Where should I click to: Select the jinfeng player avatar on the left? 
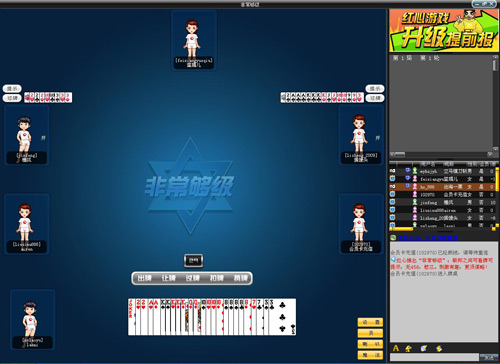tap(27, 135)
